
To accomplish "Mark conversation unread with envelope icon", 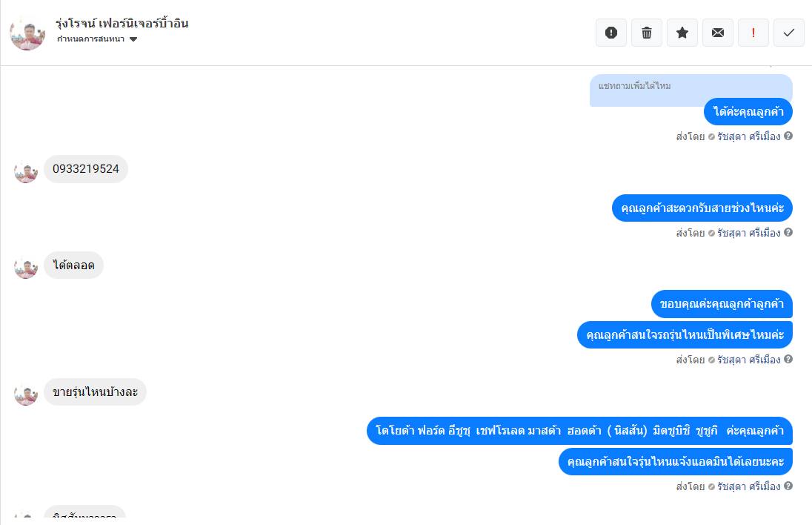I will click(718, 33).
